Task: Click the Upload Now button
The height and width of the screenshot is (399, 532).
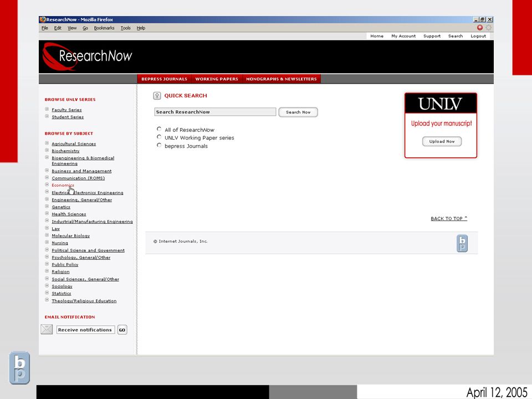Action: coord(442,141)
